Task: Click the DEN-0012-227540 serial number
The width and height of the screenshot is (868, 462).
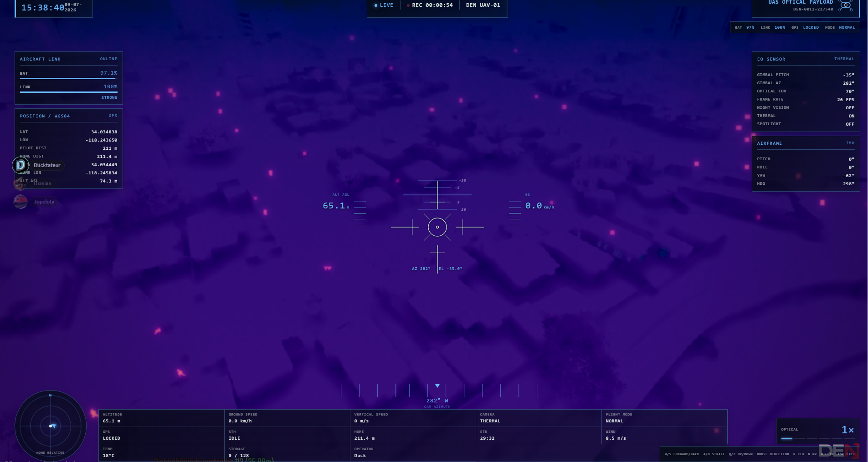Action: [813, 9]
